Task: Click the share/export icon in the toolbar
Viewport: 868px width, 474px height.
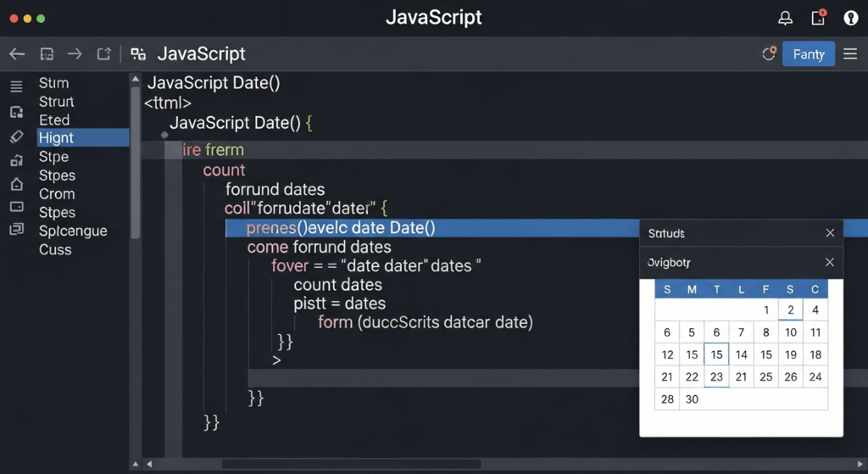Action: click(103, 54)
